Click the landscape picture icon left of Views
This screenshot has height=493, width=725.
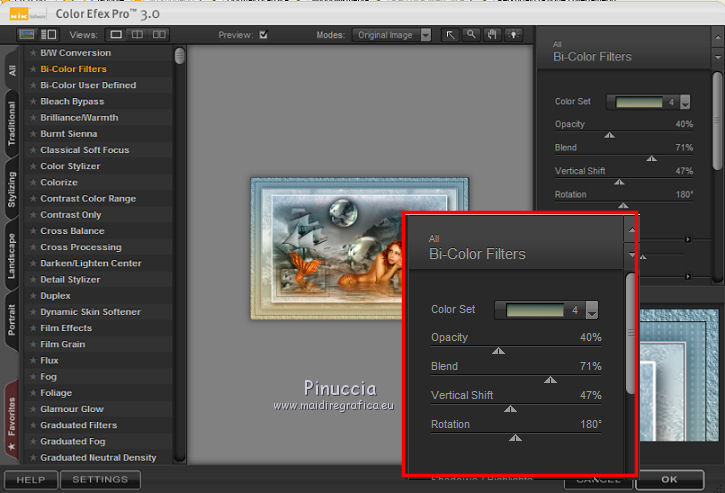[27, 34]
